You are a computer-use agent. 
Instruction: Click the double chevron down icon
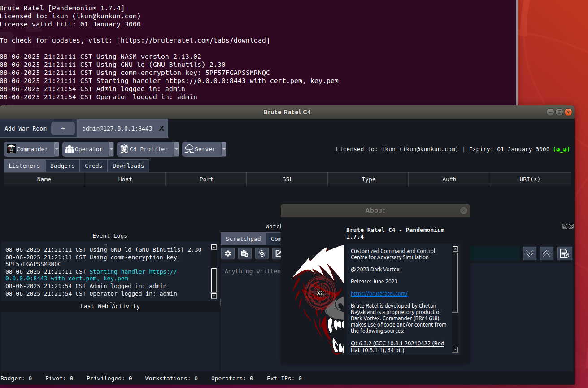(x=530, y=253)
